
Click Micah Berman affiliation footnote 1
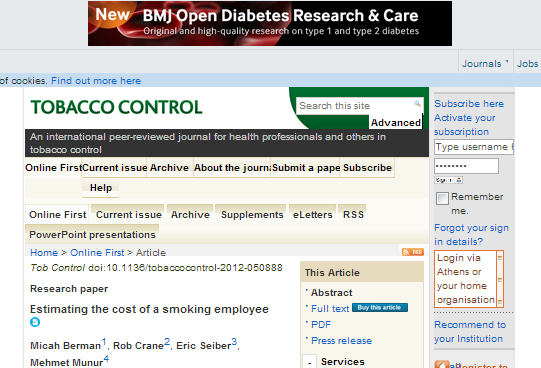point(104,342)
